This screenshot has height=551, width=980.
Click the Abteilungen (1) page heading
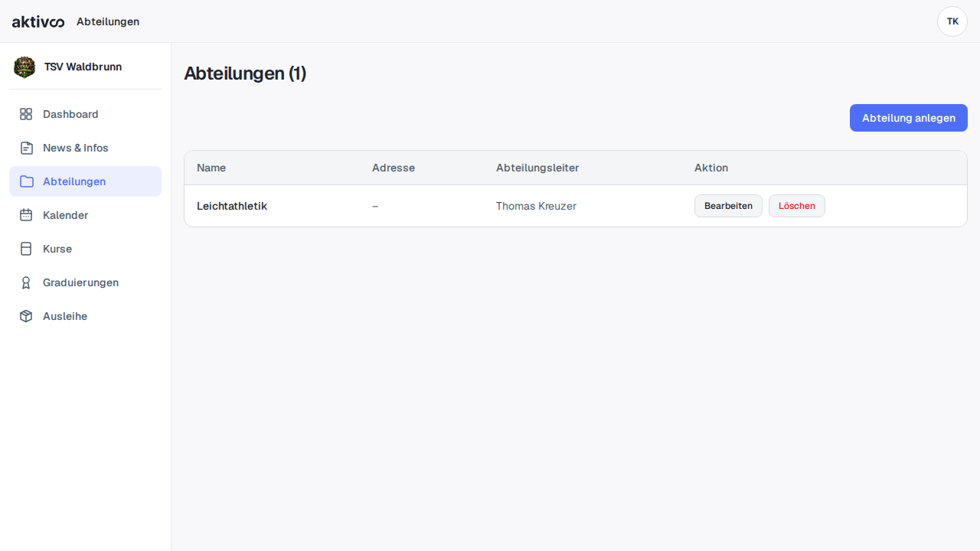point(245,73)
